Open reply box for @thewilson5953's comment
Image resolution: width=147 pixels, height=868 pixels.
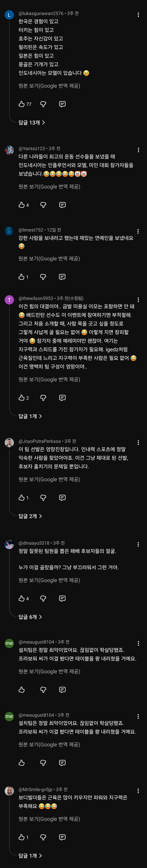(x=62, y=398)
